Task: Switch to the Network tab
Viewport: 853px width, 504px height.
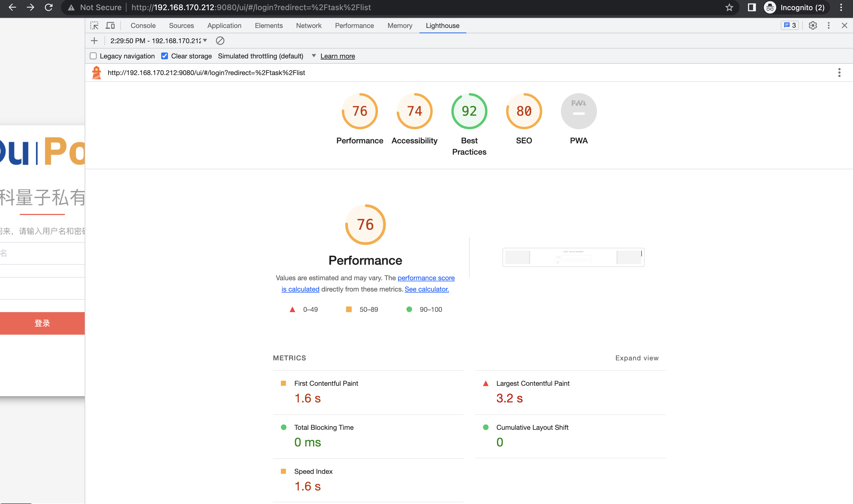Action: pyautogui.click(x=309, y=25)
